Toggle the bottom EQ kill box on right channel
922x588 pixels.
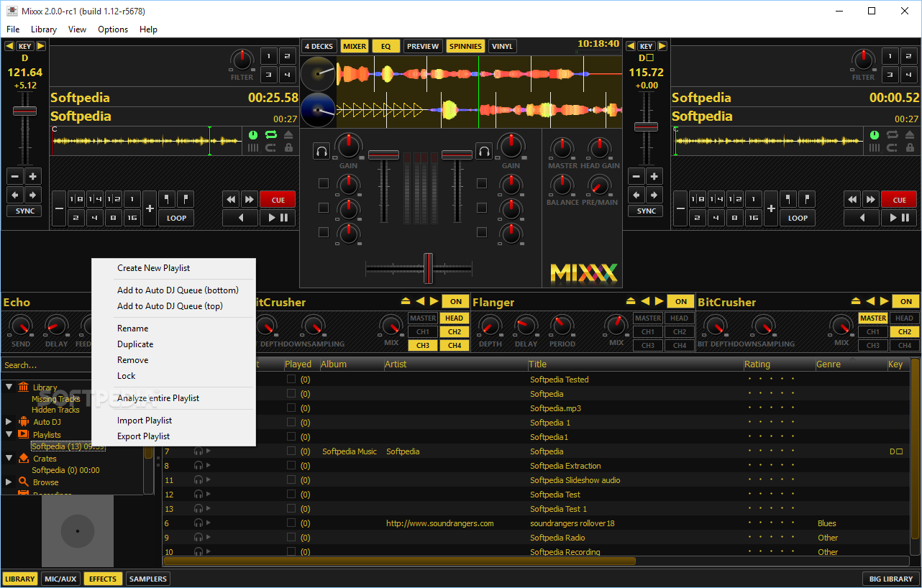482,232
